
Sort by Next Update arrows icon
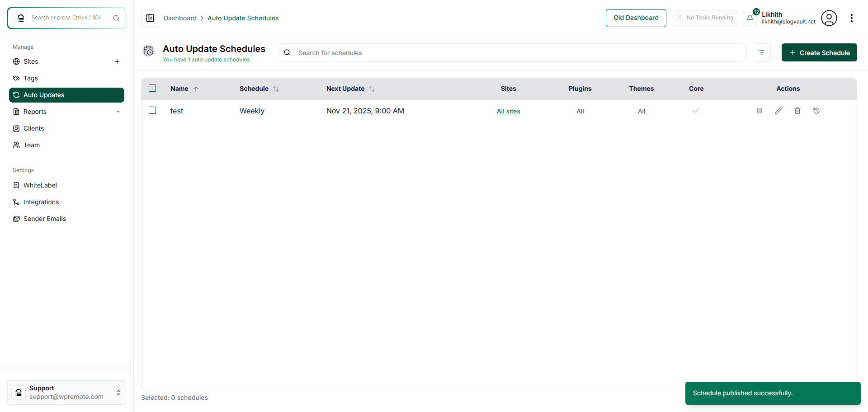click(x=372, y=89)
